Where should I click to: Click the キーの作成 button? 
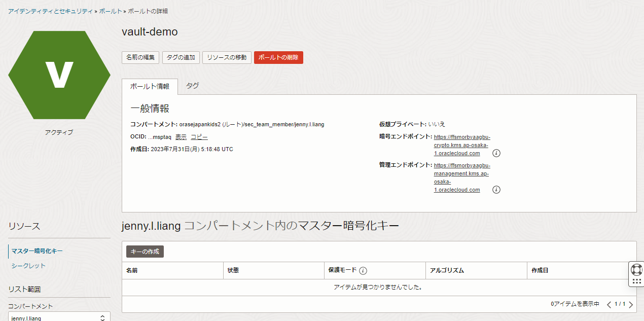(145, 252)
